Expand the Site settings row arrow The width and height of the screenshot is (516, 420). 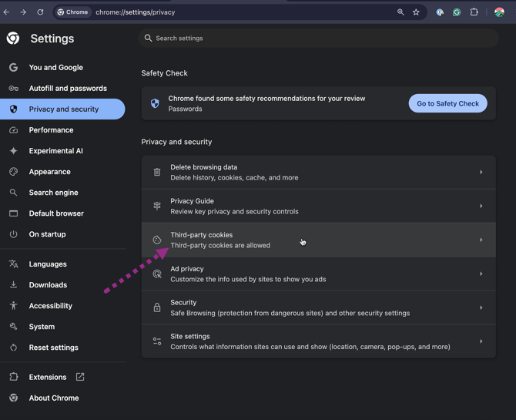tap(481, 341)
